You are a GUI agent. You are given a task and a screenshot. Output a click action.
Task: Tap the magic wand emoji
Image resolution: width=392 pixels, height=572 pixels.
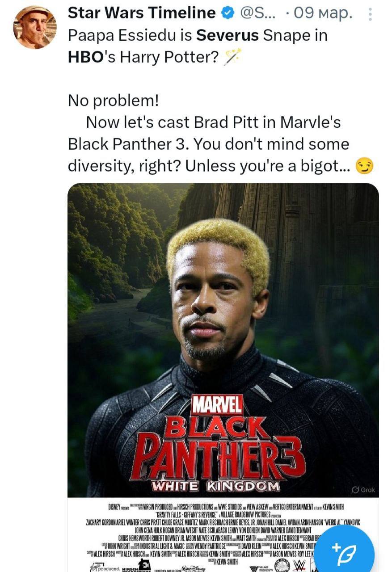[233, 57]
